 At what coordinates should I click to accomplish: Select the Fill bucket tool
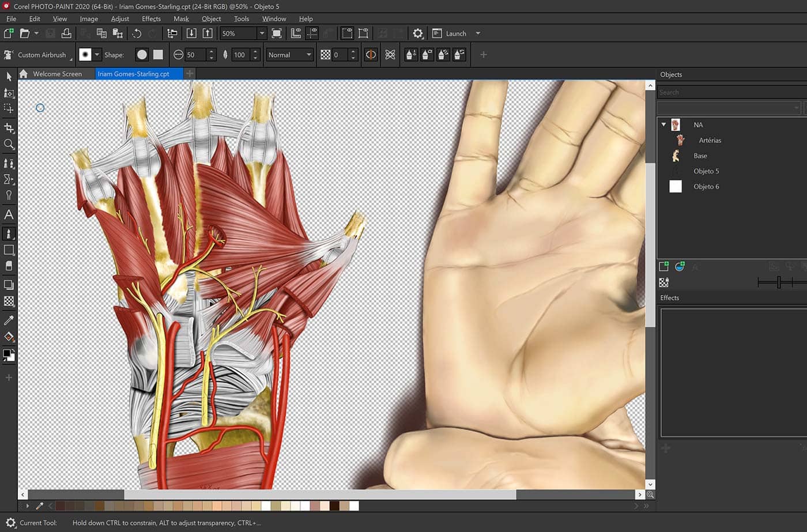point(9,337)
